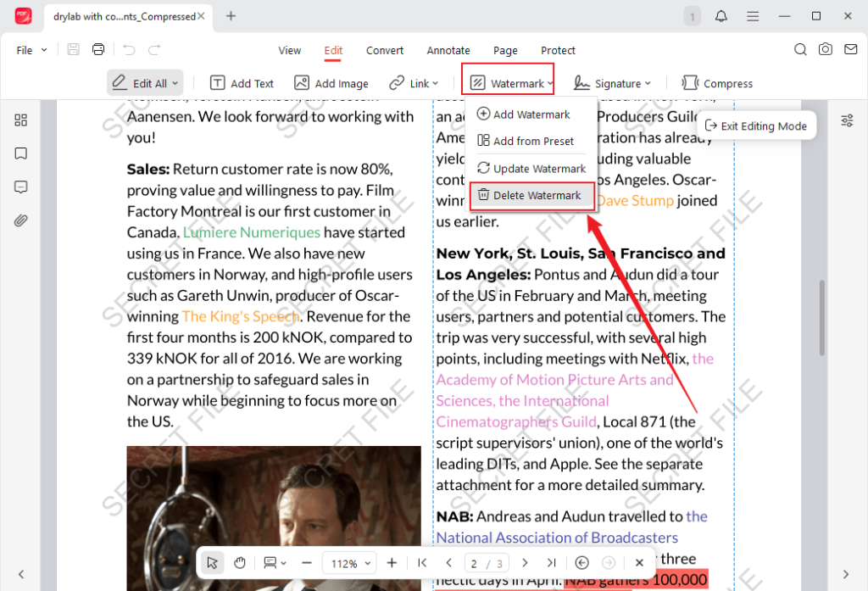Open the Attachments panel
The height and width of the screenshot is (591, 868).
(20, 220)
